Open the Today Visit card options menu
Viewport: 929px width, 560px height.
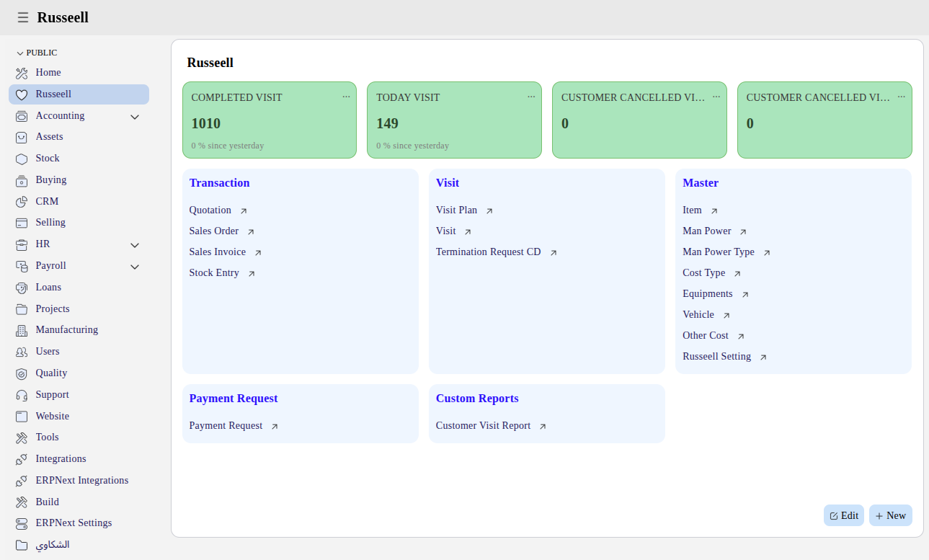[x=531, y=97]
